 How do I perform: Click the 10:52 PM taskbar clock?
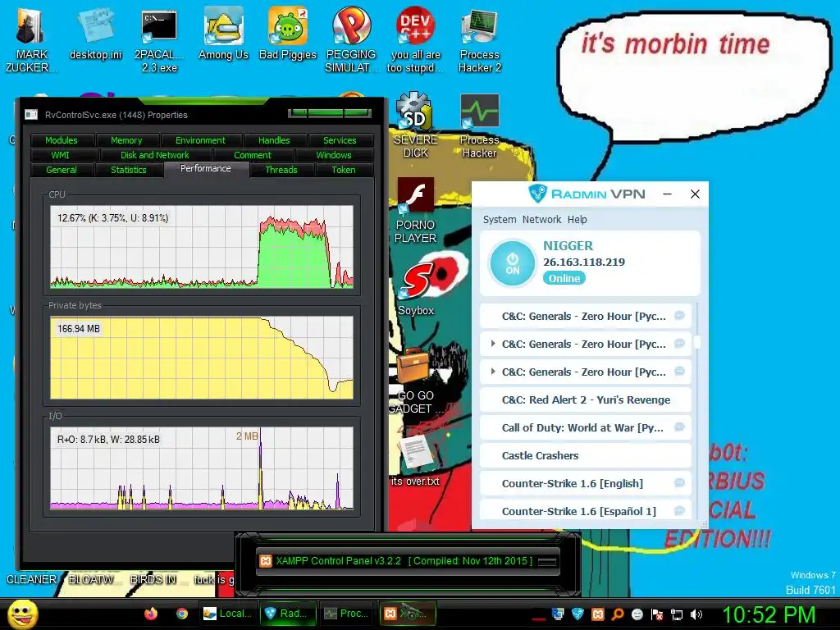tap(769, 614)
